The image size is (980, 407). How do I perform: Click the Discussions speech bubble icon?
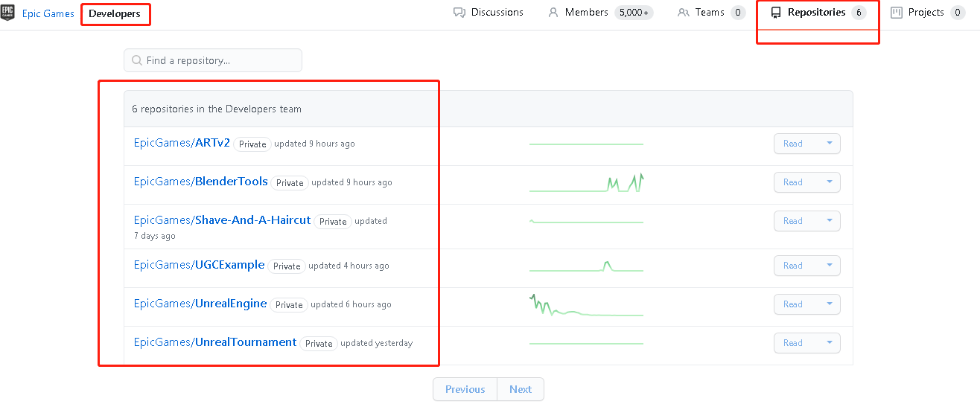pos(459,13)
